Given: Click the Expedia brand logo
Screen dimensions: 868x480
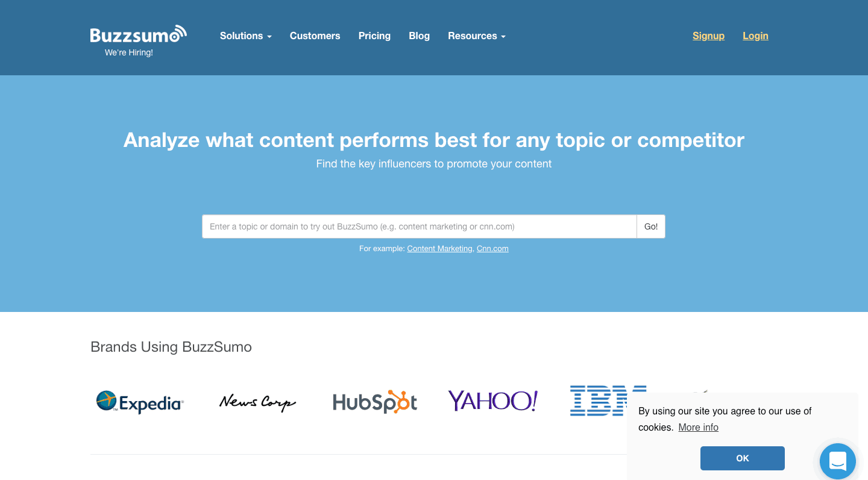Looking at the screenshot, I should (x=140, y=402).
